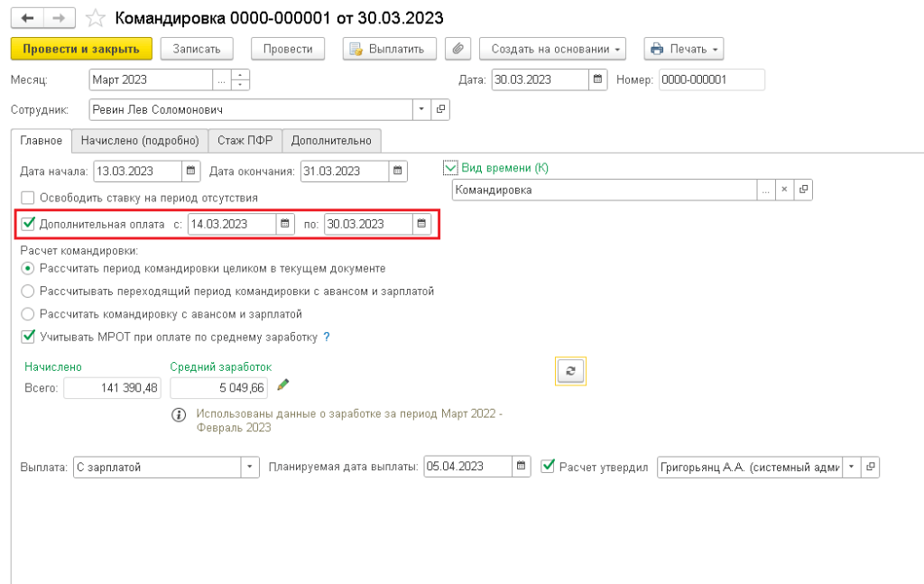Click the refresh recalculation icon button
The height and width of the screenshot is (584, 924).
tap(570, 371)
